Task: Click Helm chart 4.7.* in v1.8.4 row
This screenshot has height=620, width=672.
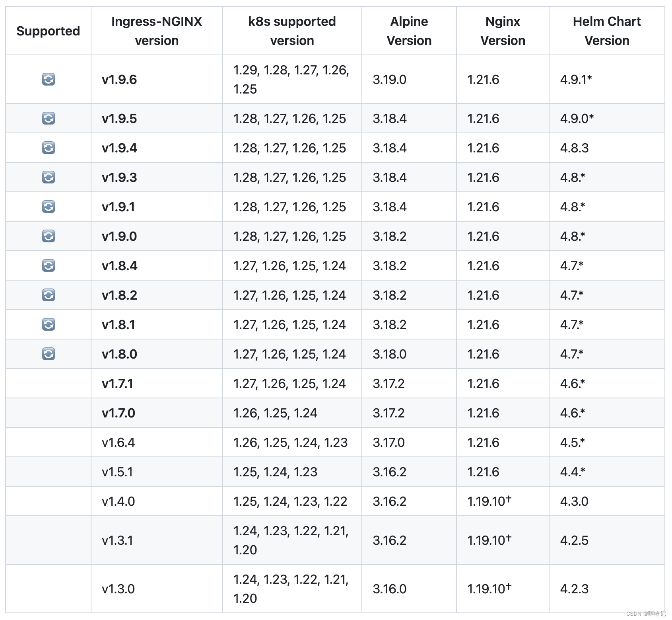Action: click(572, 266)
